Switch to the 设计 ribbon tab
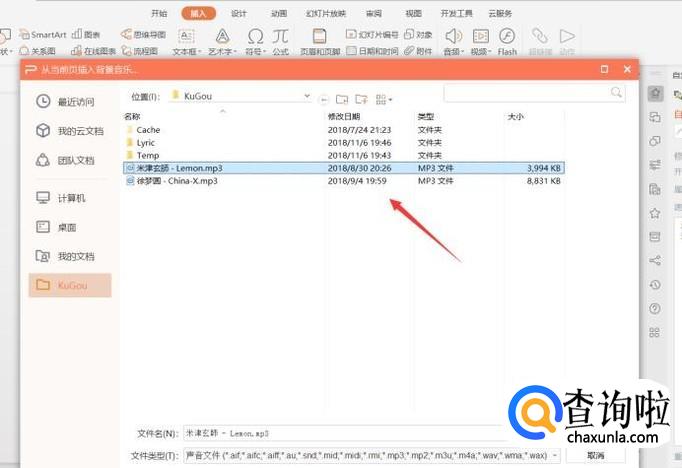The height and width of the screenshot is (468, 682). pyautogui.click(x=239, y=13)
